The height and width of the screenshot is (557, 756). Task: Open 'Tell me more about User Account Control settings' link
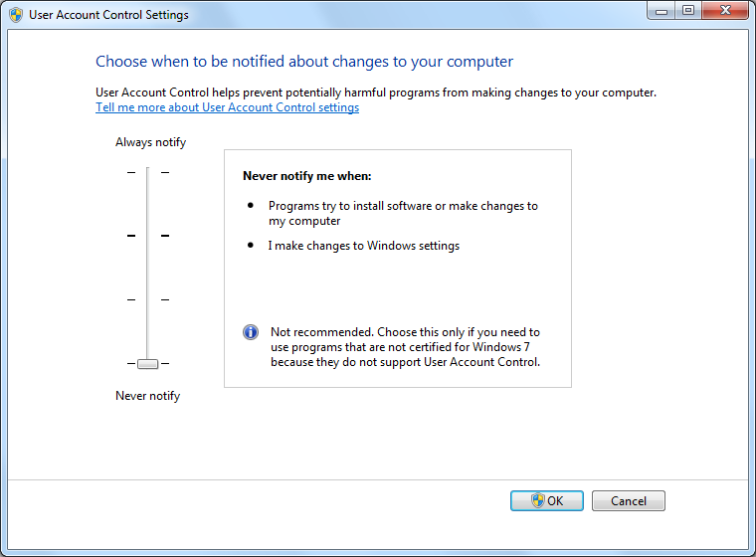(x=227, y=107)
